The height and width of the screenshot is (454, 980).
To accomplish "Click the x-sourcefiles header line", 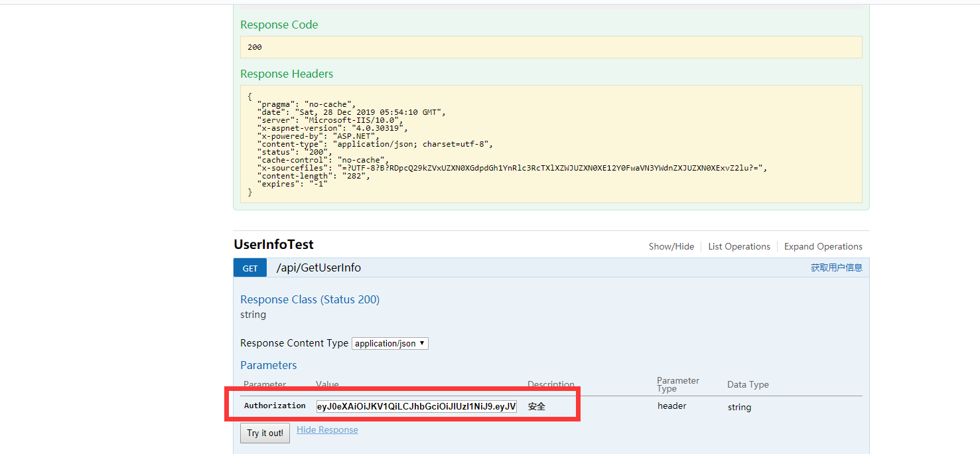I will pyautogui.click(x=512, y=168).
